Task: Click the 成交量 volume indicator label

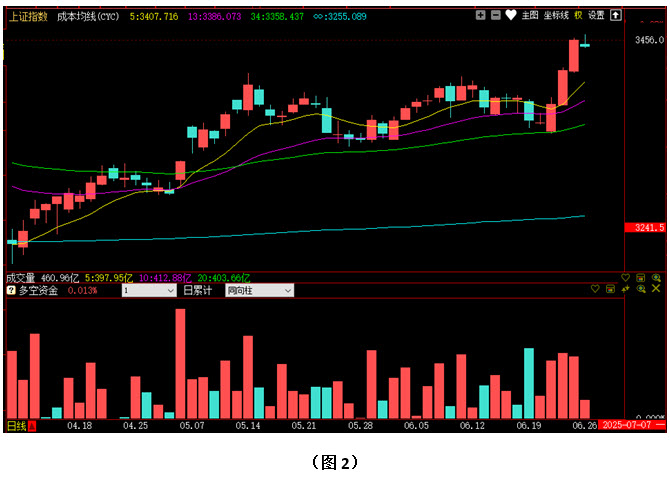Action: (21, 278)
